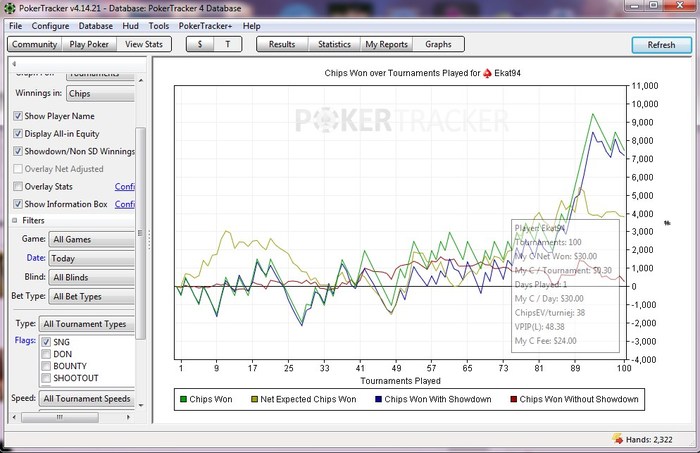The image size is (700, 453).
Task: Enable the Overlay Stats checkbox
Action: click(x=18, y=186)
